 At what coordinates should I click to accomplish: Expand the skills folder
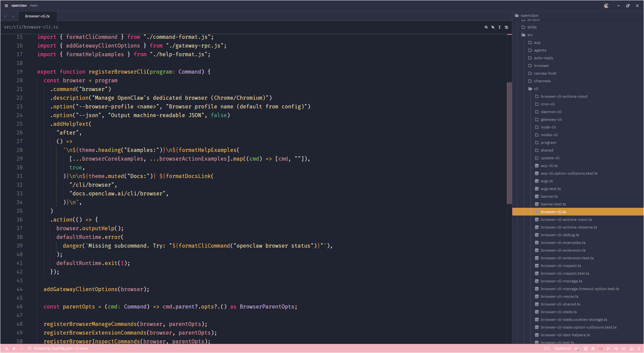tap(578, 27)
